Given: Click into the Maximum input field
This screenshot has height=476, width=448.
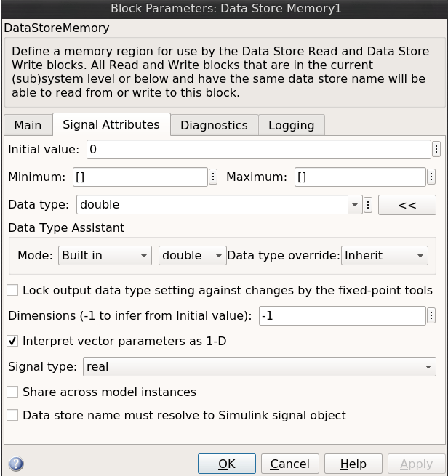Looking at the screenshot, I should pyautogui.click(x=360, y=177).
